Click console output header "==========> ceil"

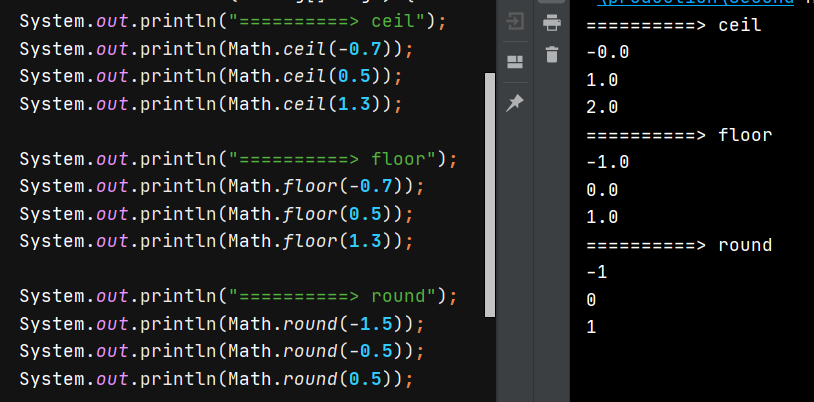coord(674,25)
